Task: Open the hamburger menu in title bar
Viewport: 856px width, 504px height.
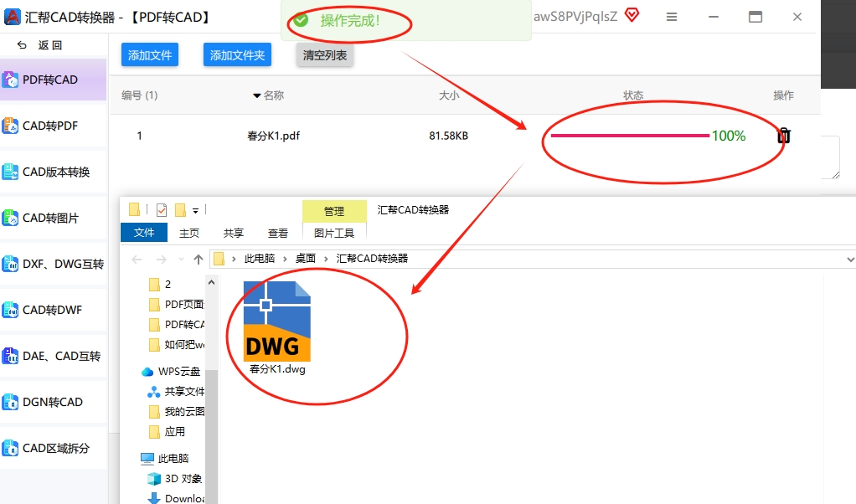Action: coord(672,17)
